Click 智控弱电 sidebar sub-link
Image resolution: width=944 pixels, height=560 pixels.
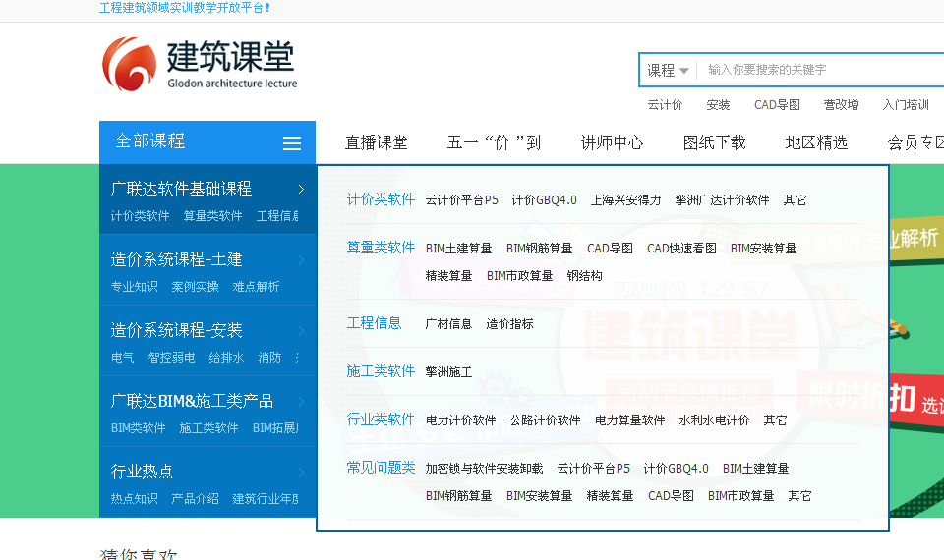171,358
